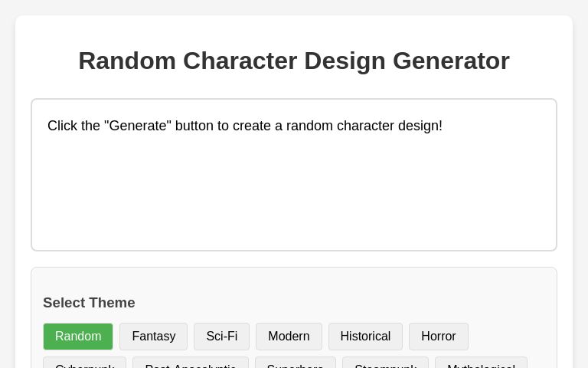Choose the Horror theme button

438,337
